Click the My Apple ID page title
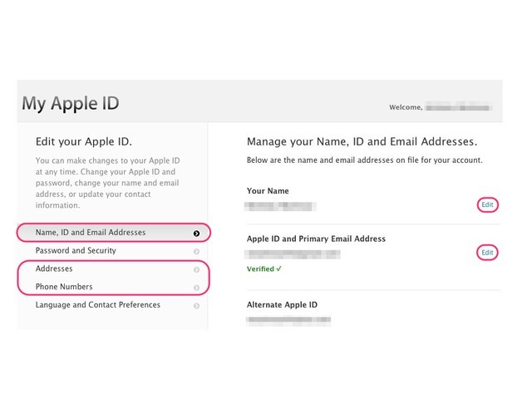The image size is (532, 399). coord(71,103)
